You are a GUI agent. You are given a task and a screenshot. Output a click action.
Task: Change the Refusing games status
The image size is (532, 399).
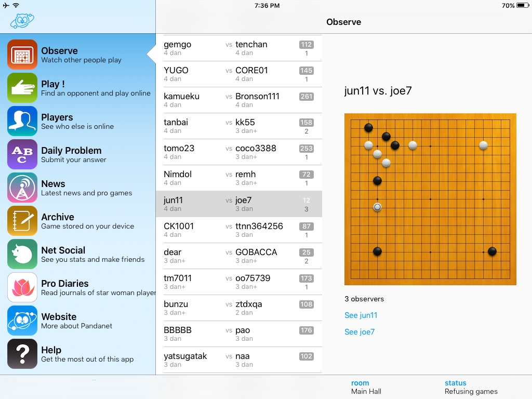(x=471, y=387)
